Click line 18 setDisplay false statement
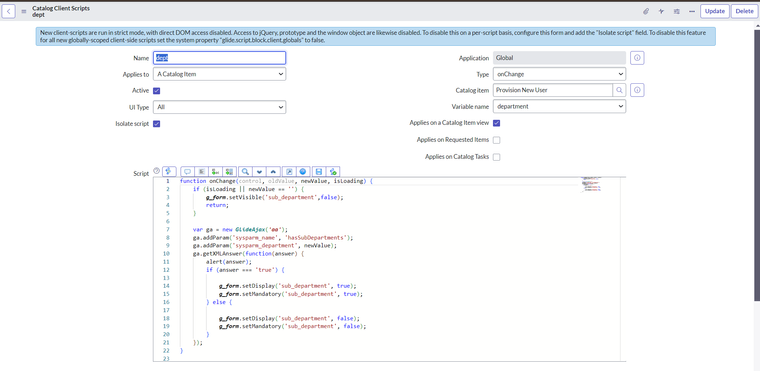The height and width of the screenshot is (371, 760). (x=289, y=318)
